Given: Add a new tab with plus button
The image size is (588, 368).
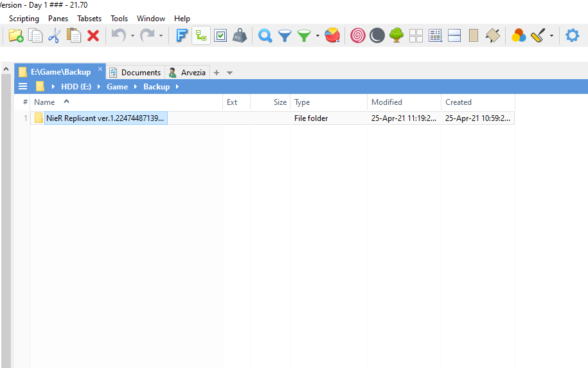Looking at the screenshot, I should (217, 73).
